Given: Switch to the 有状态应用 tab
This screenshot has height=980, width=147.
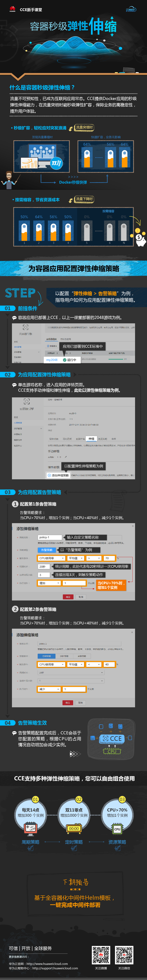Looking at the screenshot, I should click(x=65, y=339).
